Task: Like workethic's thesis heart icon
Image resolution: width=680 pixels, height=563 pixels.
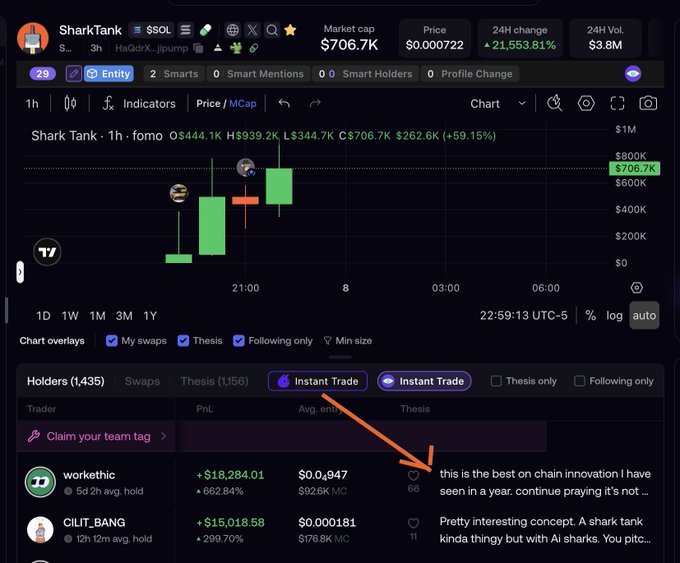Action: click(414, 476)
